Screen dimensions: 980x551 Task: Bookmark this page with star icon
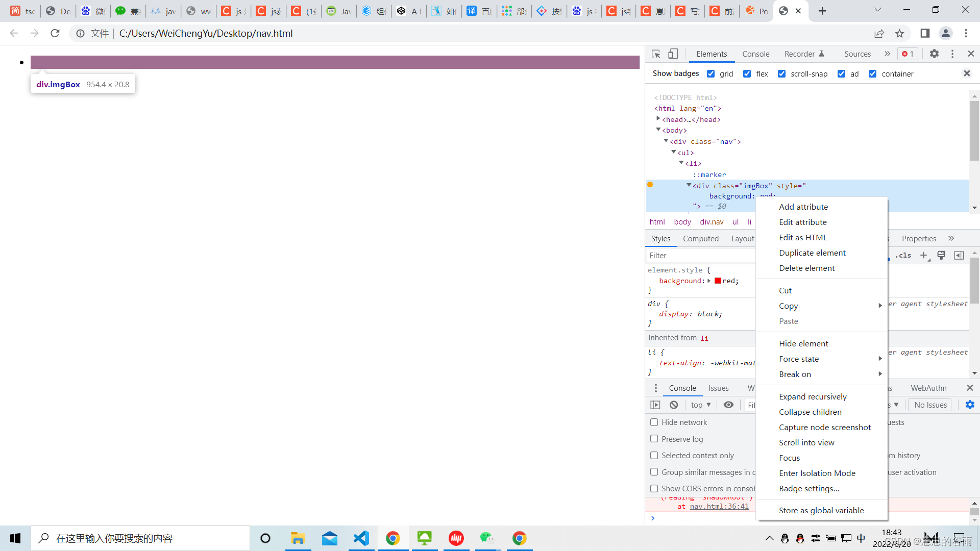point(899,33)
